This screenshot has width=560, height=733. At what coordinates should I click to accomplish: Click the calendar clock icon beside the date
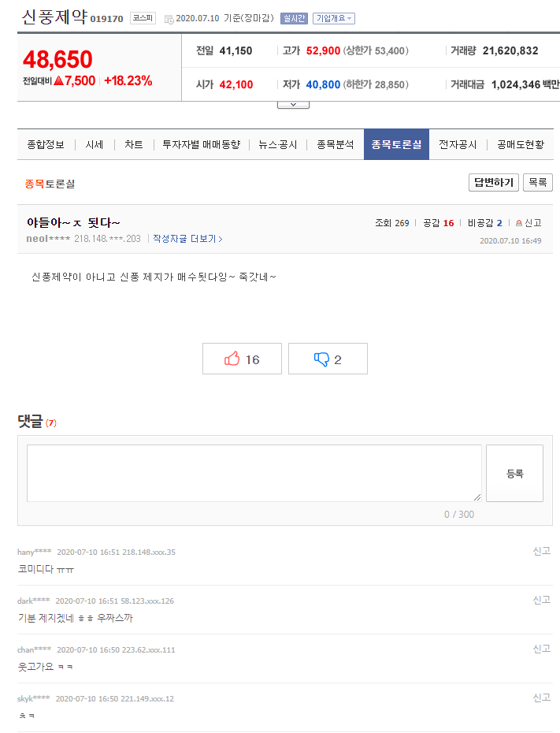pos(169,19)
